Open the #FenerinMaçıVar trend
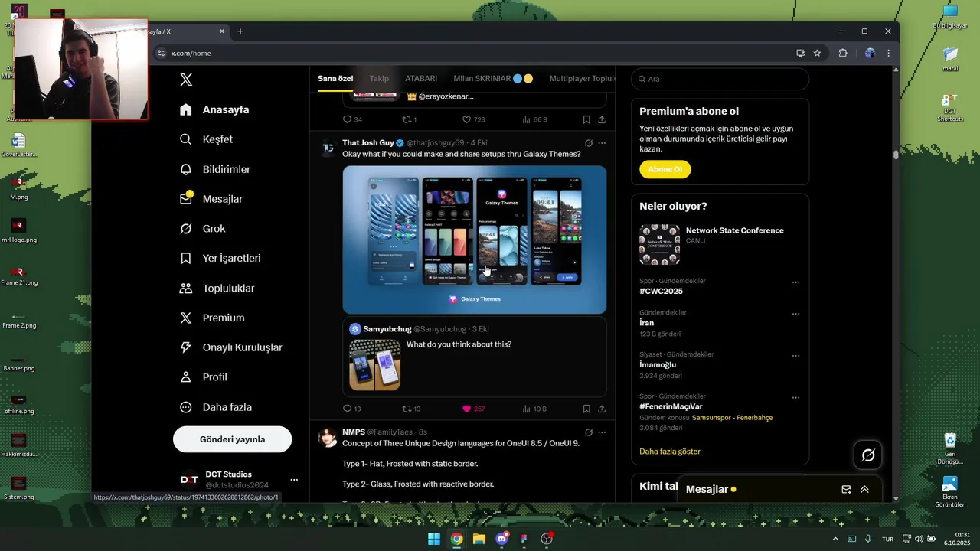The height and width of the screenshot is (551, 980). point(671,406)
